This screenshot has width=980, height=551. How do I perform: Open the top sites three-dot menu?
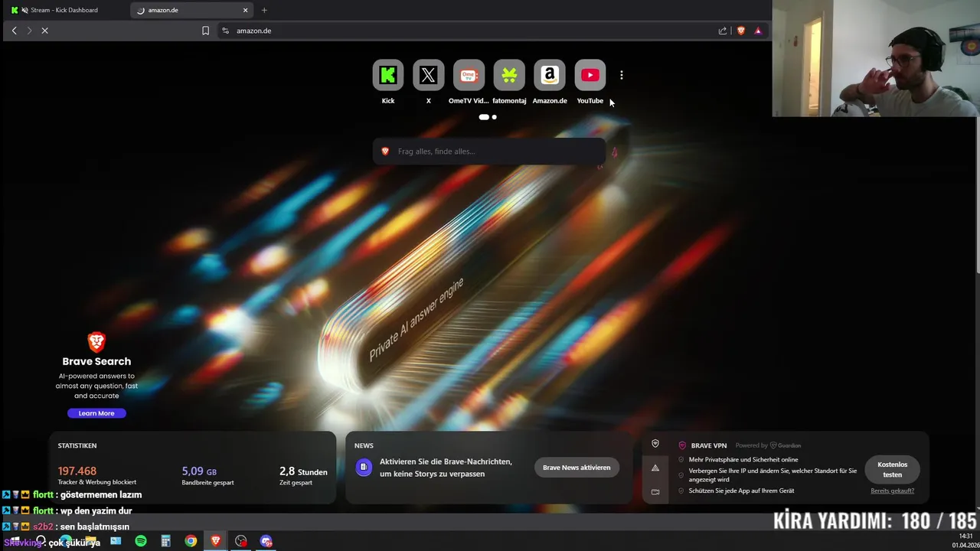622,75
